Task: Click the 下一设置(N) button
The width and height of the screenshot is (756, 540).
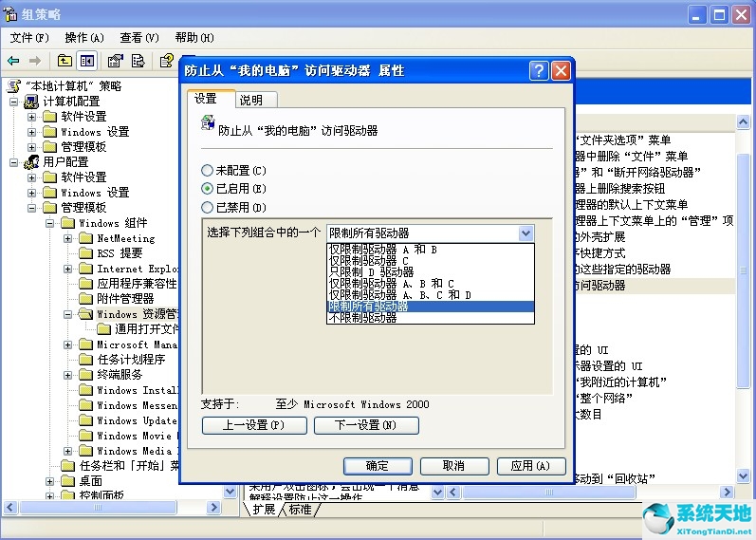Action: tap(366, 425)
